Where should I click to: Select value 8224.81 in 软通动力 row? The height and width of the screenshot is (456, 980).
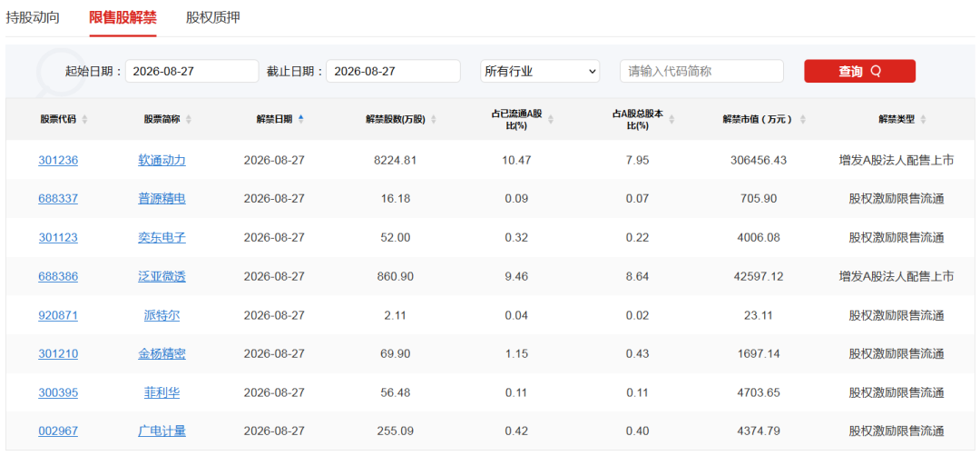point(395,160)
